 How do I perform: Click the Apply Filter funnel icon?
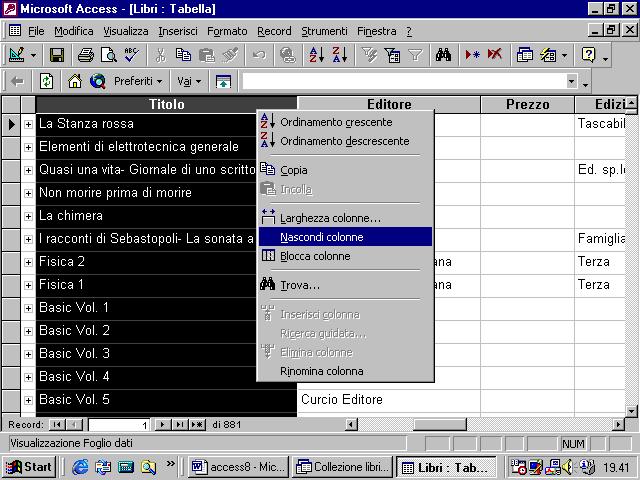coord(415,55)
